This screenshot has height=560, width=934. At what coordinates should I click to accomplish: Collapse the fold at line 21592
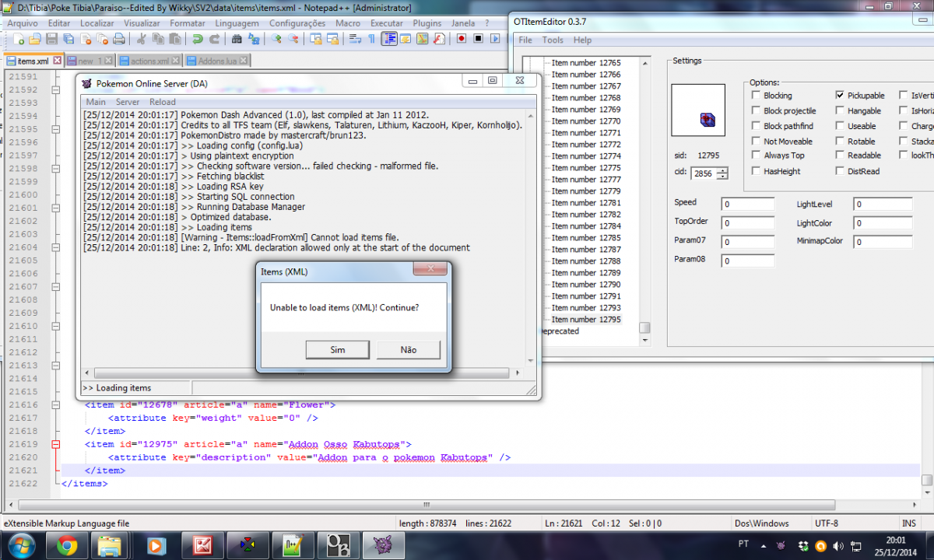55,89
